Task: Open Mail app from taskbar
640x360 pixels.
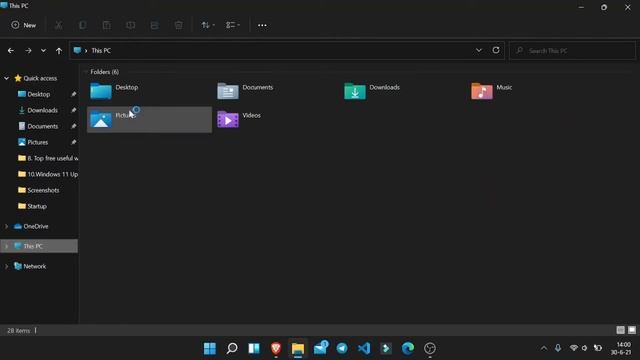Action: point(320,348)
